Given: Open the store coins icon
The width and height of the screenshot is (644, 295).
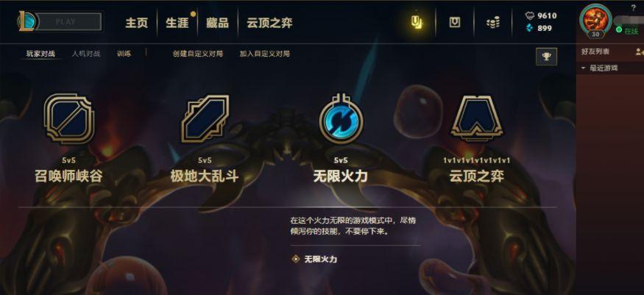Looking at the screenshot, I should (x=493, y=23).
